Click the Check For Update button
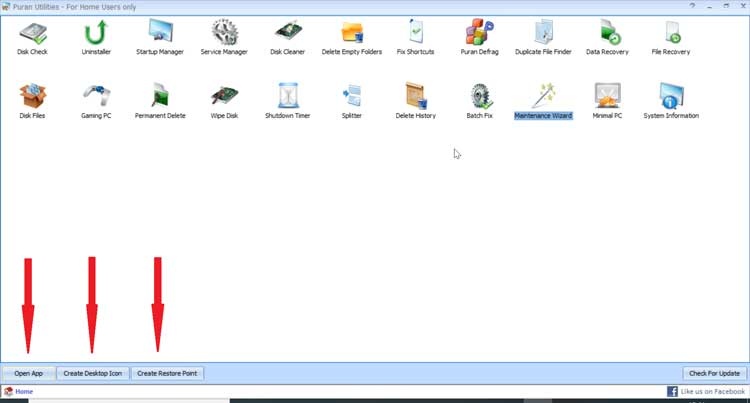The image size is (750, 403). coord(715,373)
